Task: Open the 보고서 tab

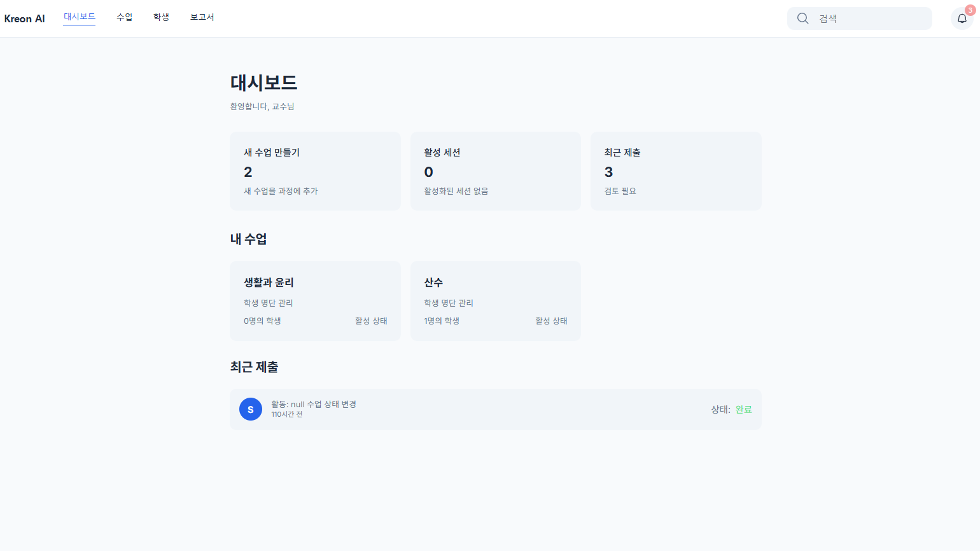Action: pos(202,17)
